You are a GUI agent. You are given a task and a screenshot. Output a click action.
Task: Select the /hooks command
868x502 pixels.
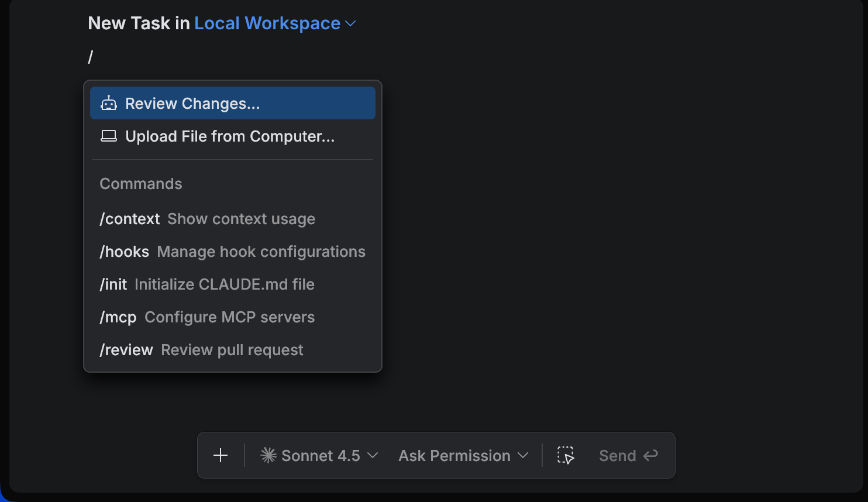[232, 252]
